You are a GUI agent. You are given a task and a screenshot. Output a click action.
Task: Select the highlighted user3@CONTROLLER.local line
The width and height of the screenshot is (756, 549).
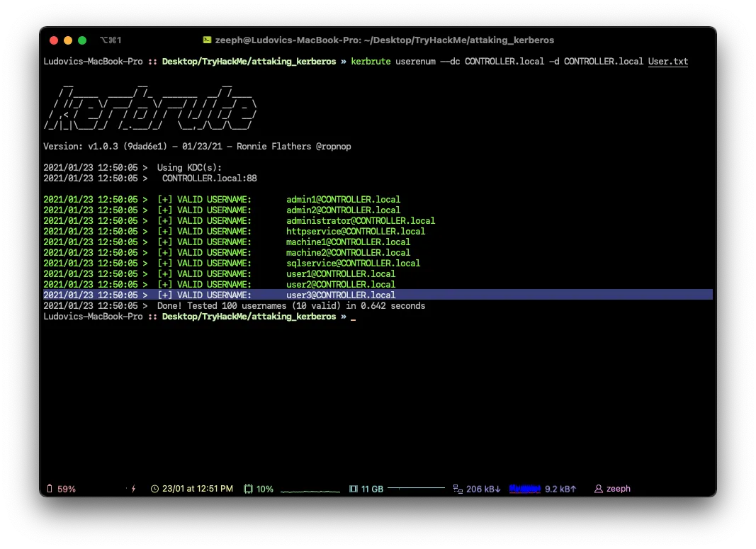click(341, 295)
